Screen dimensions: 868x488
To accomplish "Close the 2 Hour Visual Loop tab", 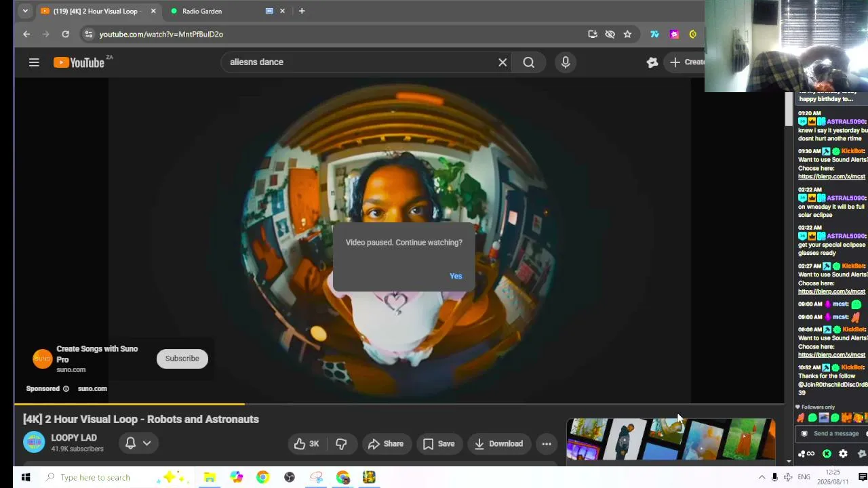I will tap(153, 11).
